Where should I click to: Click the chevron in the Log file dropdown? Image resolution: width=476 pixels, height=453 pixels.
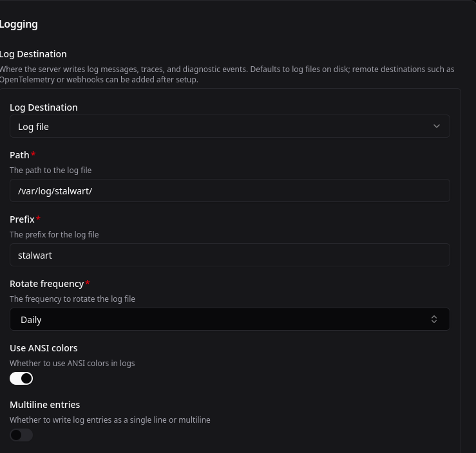pyautogui.click(x=436, y=126)
